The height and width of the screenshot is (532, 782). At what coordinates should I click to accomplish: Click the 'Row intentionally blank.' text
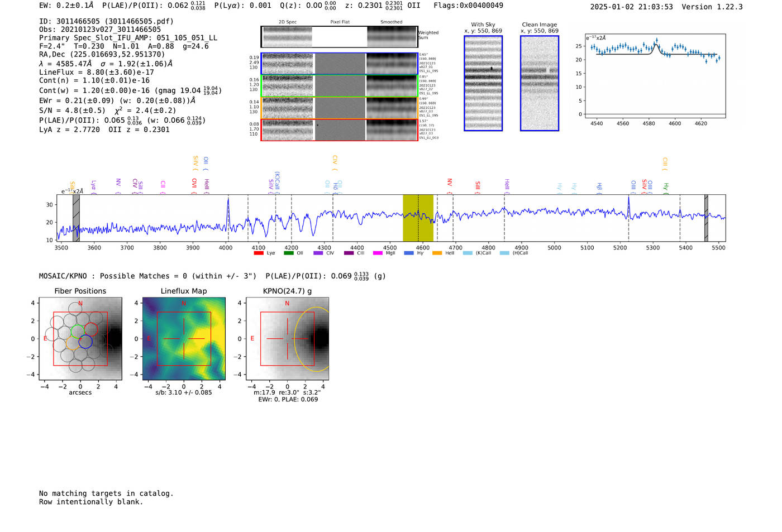click(91, 502)
